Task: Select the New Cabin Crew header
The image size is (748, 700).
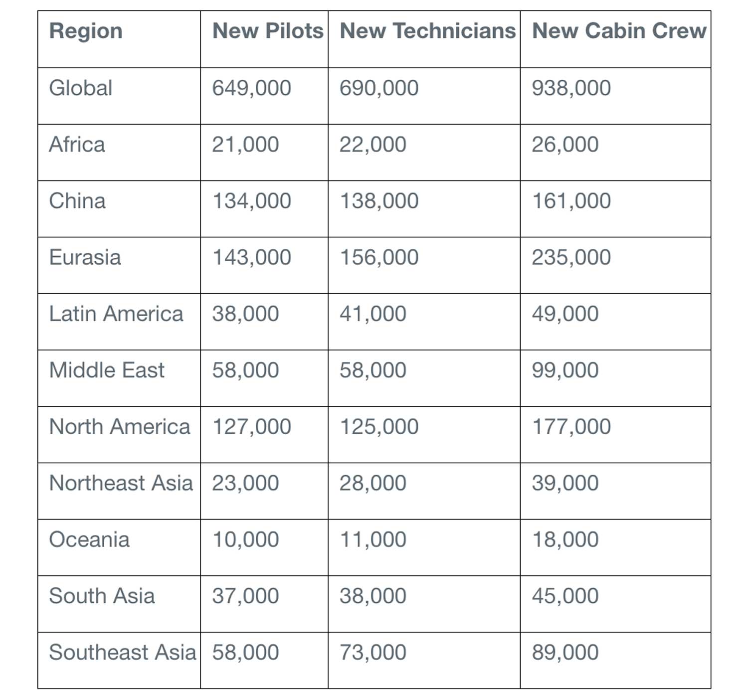Action: click(x=619, y=31)
